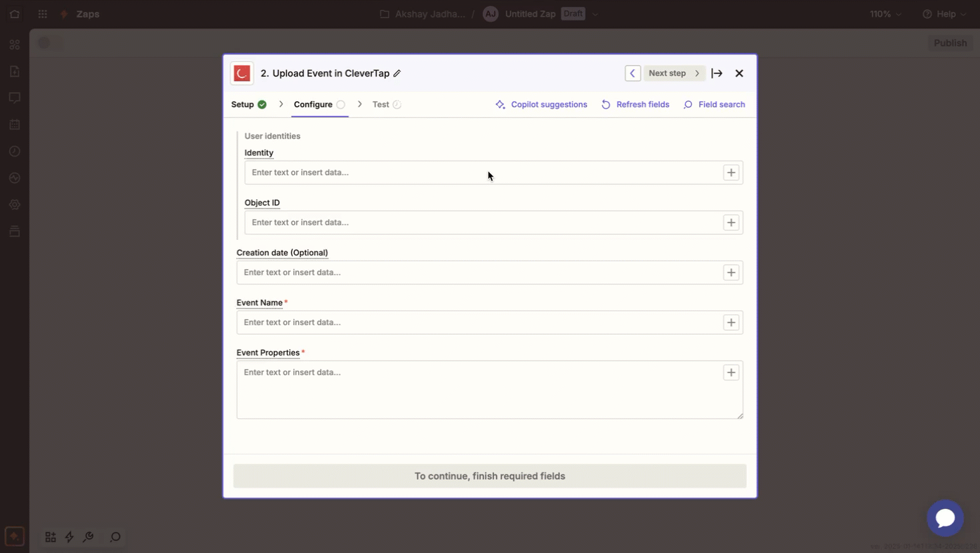Click the bottom toolbar wrench icon
980x553 pixels.
click(x=88, y=537)
